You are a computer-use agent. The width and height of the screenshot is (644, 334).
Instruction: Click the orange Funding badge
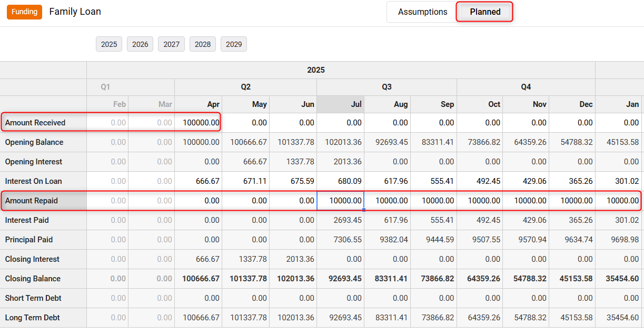pyautogui.click(x=24, y=12)
